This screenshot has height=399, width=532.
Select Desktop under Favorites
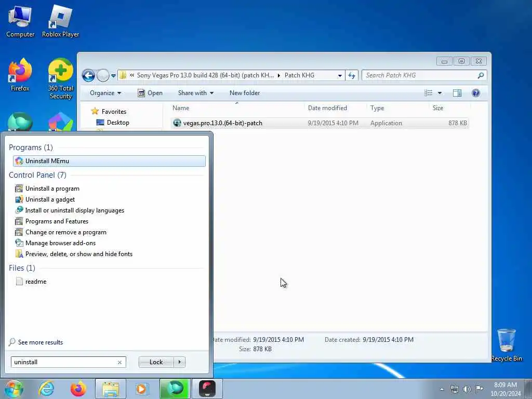click(113, 123)
